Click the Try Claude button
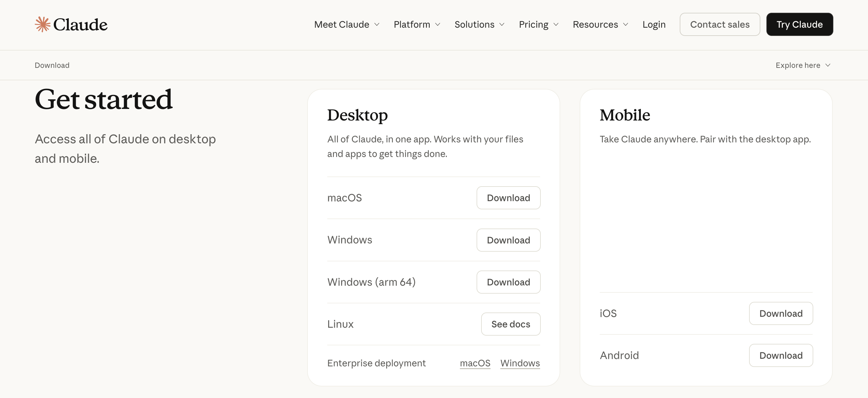Screen dimensions: 868x398 [x=799, y=24]
